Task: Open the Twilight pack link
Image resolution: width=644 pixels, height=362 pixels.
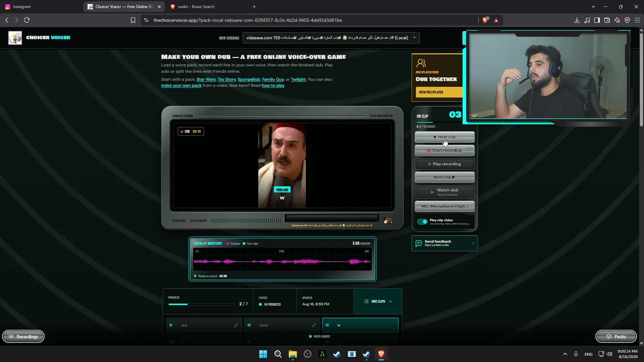Action: click(x=298, y=79)
